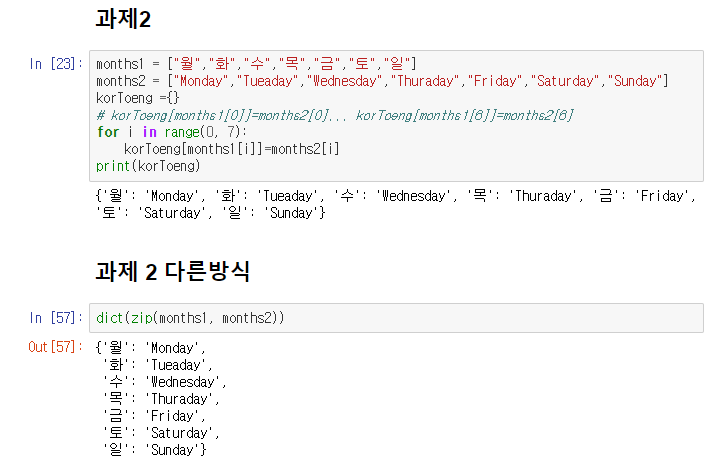Screen dimensions: 715x465
Task: Click Out[57] row '화': 'Tueaday'
Action: [158, 365]
